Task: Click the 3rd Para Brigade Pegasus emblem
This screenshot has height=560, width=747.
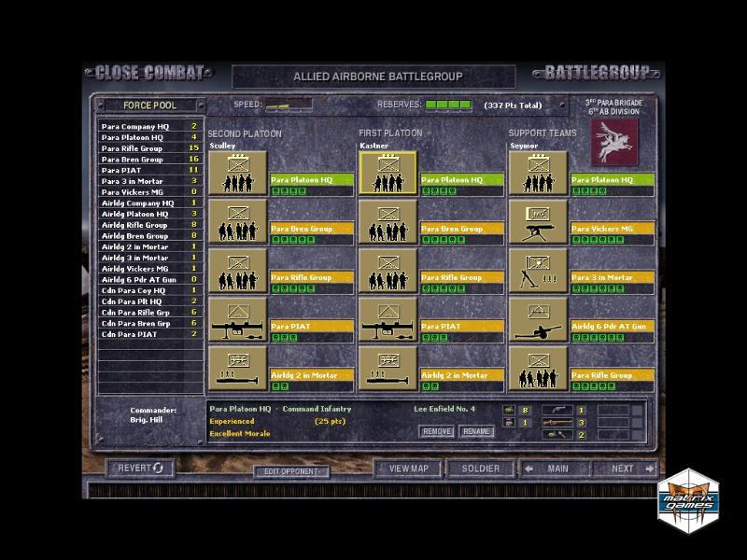Action: [614, 141]
